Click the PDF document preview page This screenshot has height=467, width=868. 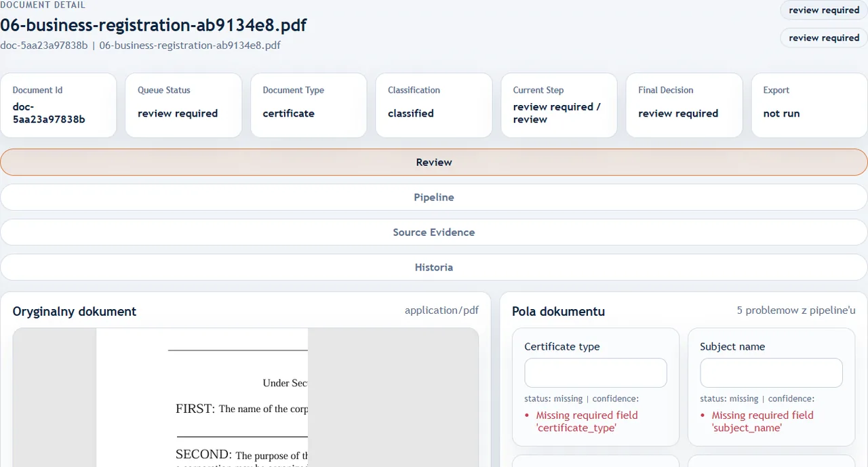point(202,398)
